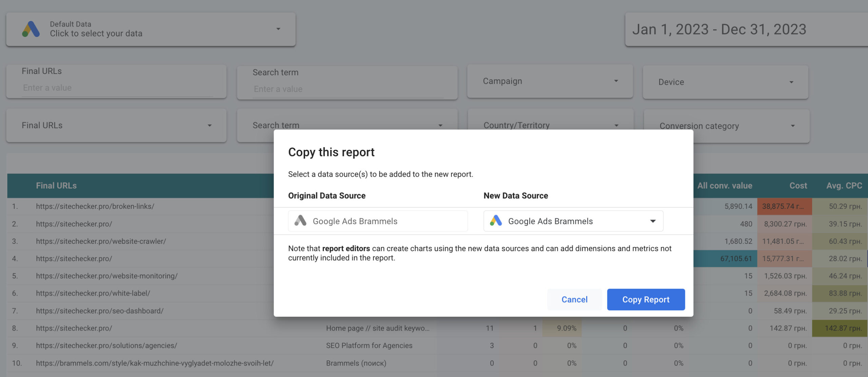Click the Copy Report button
868x377 pixels.
pyautogui.click(x=646, y=299)
